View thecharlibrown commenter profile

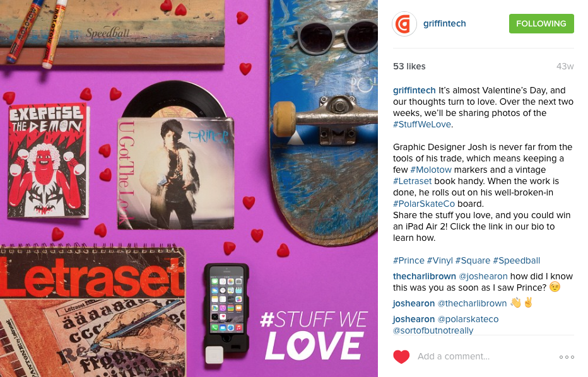point(424,276)
